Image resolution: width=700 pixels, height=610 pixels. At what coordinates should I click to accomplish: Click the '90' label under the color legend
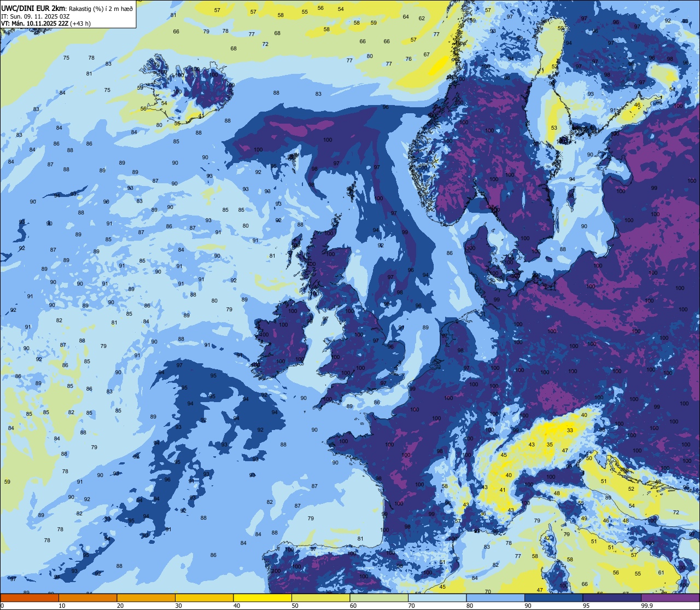(x=528, y=606)
